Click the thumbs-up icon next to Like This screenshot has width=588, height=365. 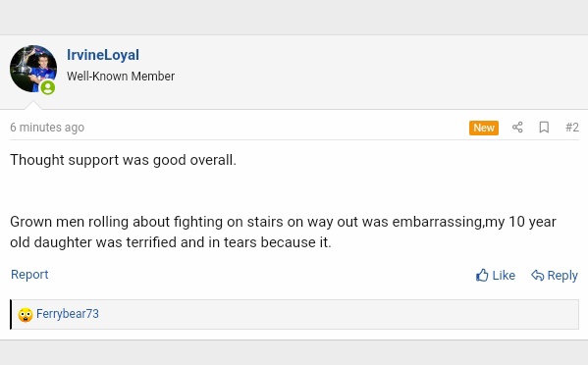click(x=482, y=275)
